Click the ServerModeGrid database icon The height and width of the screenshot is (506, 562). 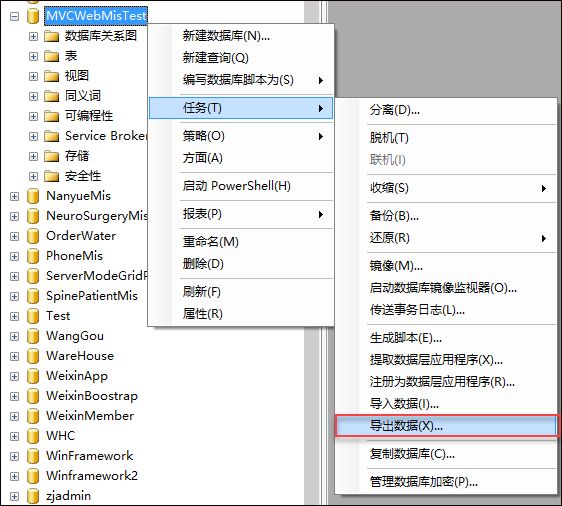click(x=33, y=276)
